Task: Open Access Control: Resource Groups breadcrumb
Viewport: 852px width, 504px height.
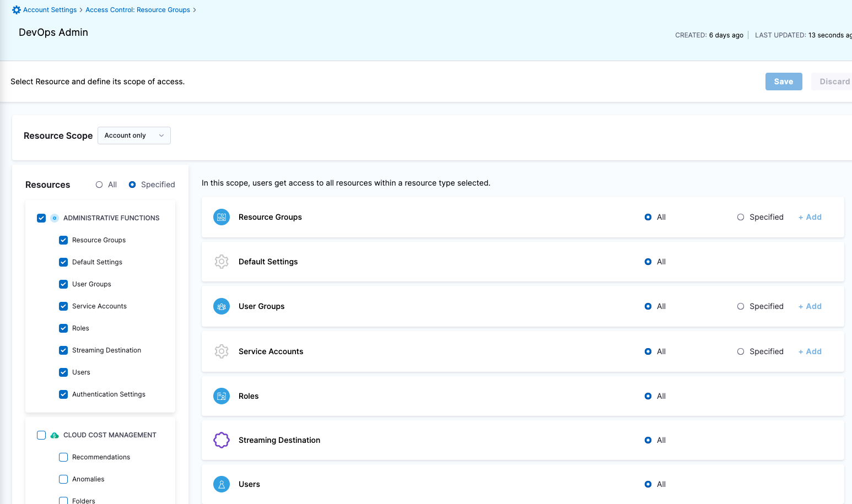Action: click(x=138, y=9)
